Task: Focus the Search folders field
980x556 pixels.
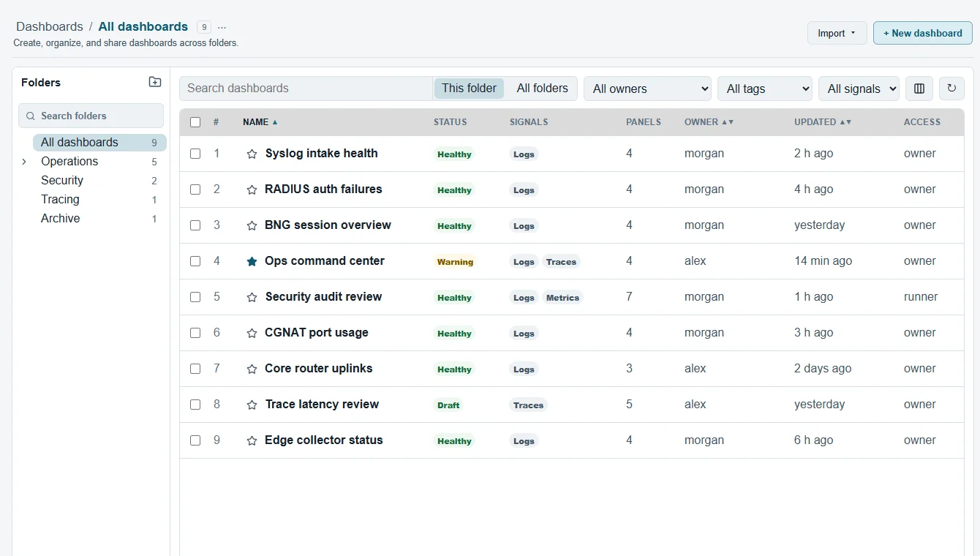Action: point(91,116)
